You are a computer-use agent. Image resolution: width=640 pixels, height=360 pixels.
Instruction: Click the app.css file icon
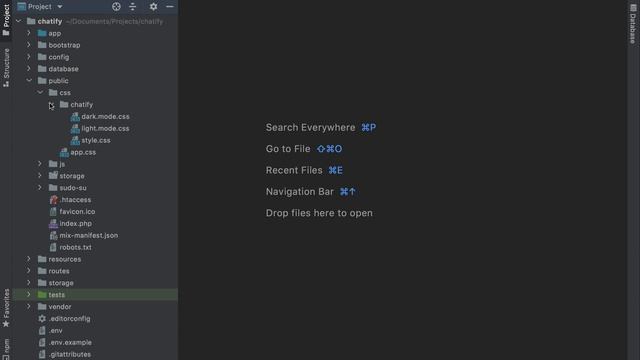(x=64, y=152)
